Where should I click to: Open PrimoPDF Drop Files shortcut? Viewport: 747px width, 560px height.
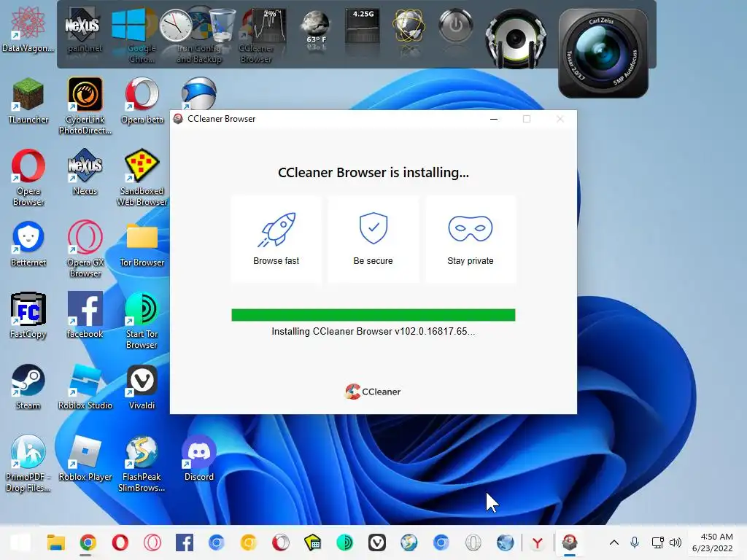tap(28, 463)
